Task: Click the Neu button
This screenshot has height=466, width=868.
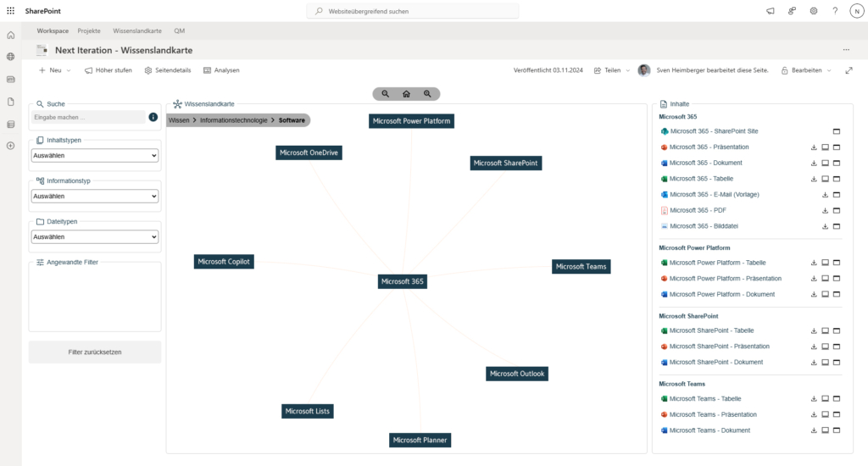Action: [50, 70]
